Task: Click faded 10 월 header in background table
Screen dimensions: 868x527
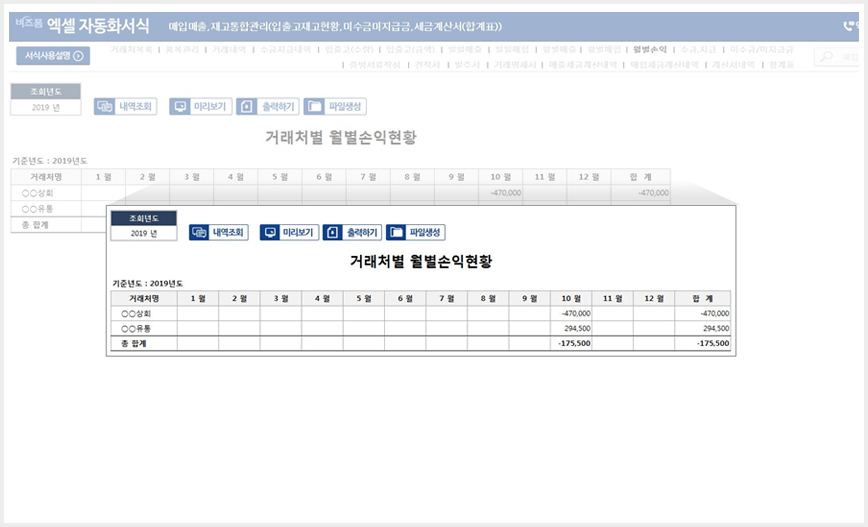Action: (500, 177)
